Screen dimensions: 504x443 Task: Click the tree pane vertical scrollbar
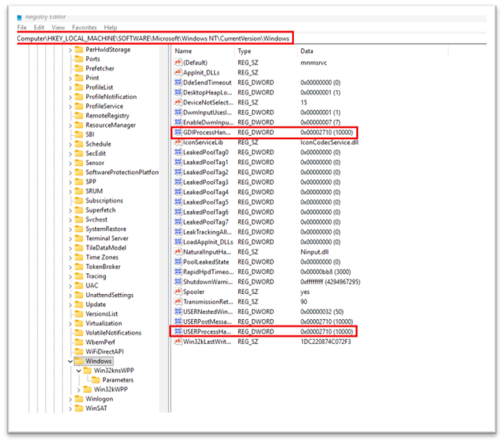tap(164, 229)
